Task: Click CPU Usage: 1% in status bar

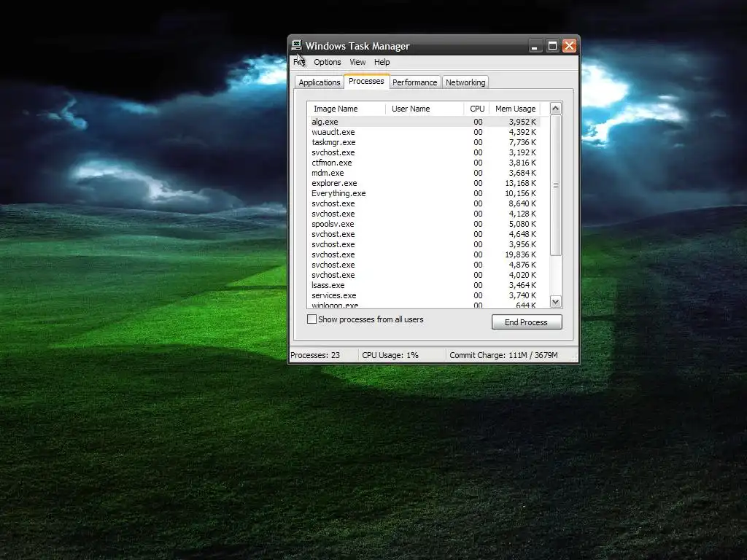Action: tap(390, 355)
